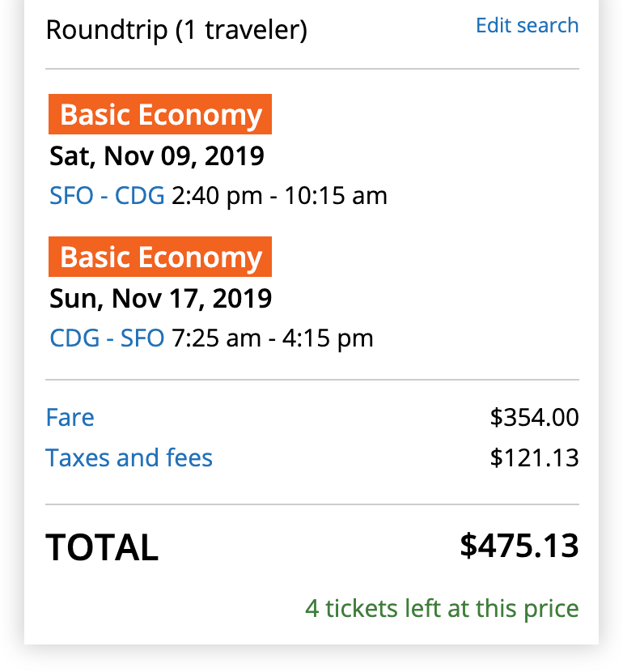Open the Taxes and fees link

click(129, 458)
